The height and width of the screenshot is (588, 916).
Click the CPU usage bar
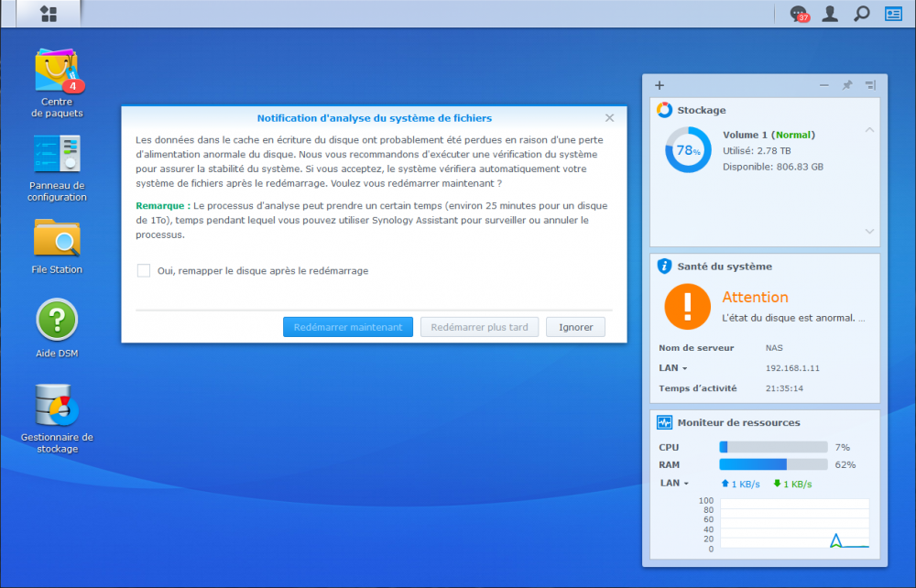773,447
